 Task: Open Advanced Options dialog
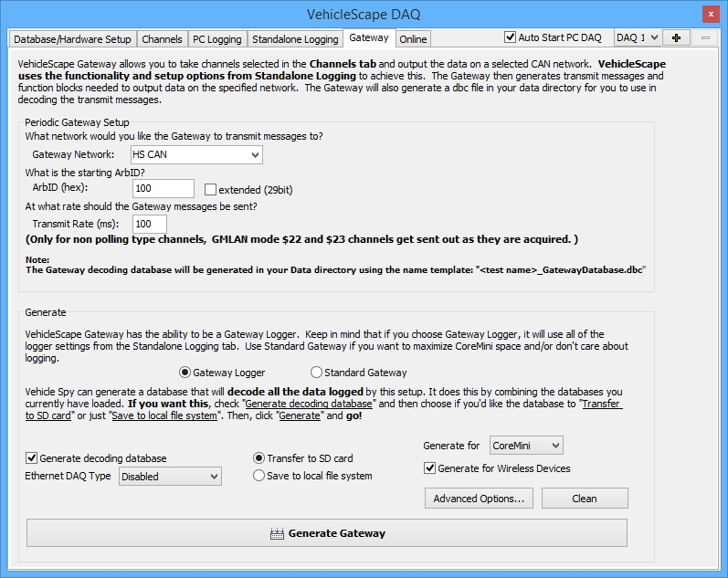tap(479, 499)
